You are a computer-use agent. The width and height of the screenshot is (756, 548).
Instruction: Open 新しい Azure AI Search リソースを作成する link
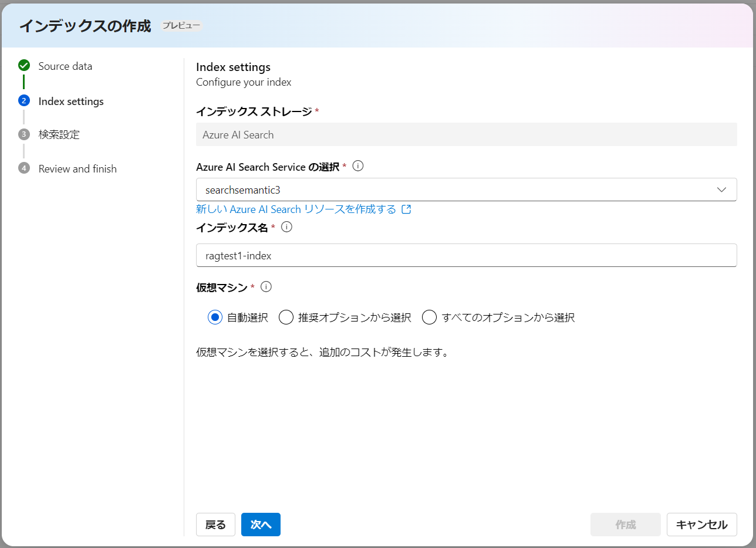tap(296, 209)
